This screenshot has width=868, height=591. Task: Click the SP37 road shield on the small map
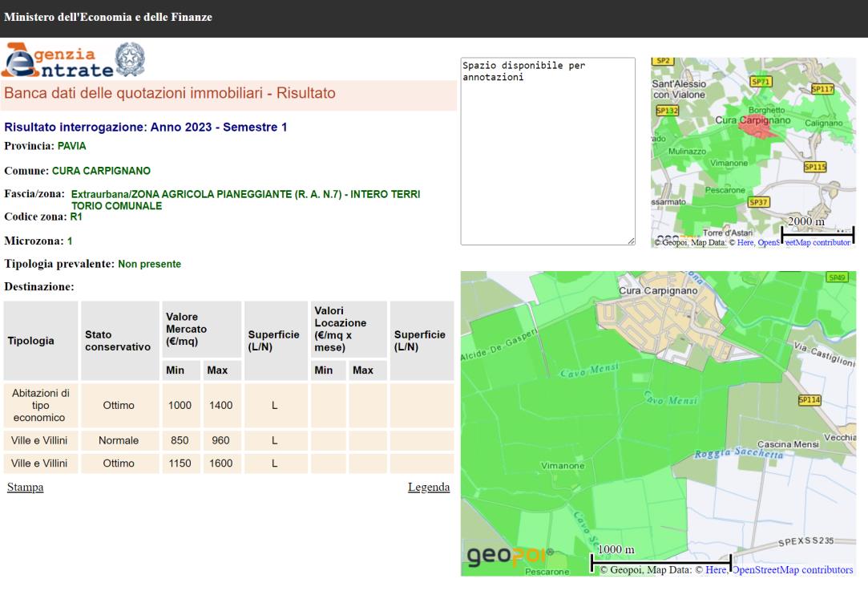point(759,202)
